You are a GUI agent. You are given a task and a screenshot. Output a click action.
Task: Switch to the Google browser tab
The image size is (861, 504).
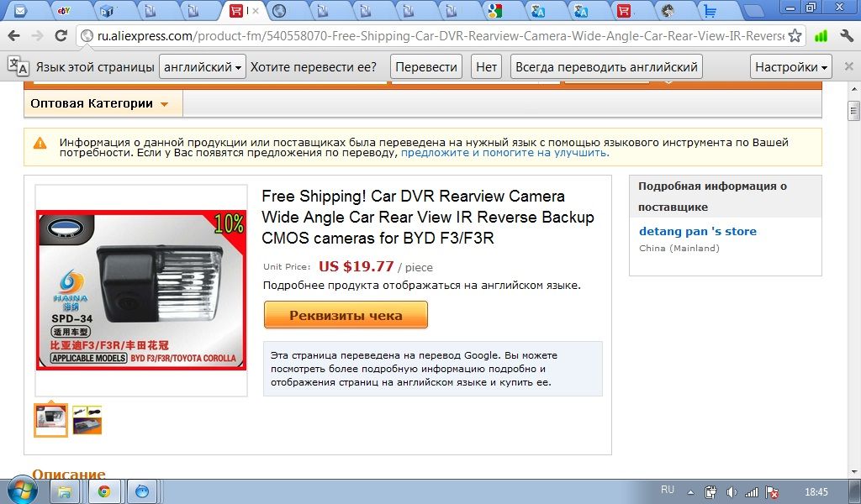click(x=494, y=10)
